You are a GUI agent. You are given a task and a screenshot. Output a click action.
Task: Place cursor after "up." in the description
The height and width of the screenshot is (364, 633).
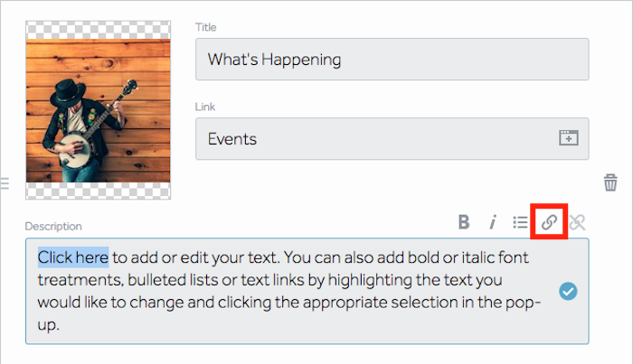point(61,325)
